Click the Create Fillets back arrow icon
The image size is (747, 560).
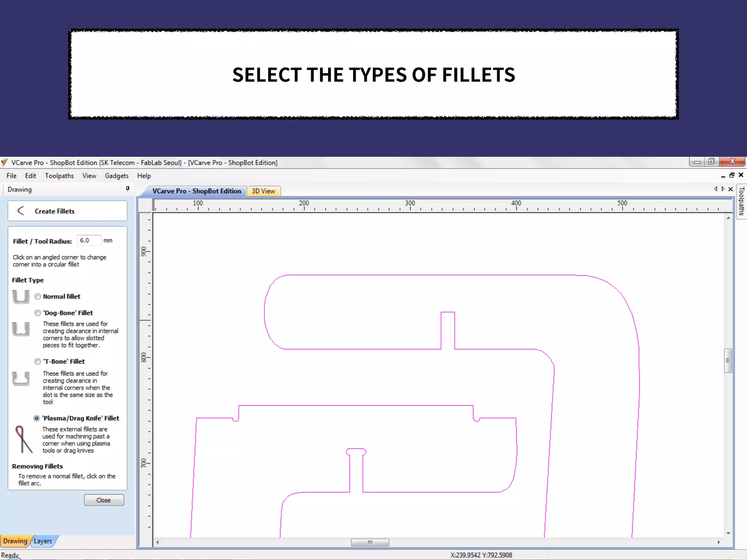click(x=20, y=211)
